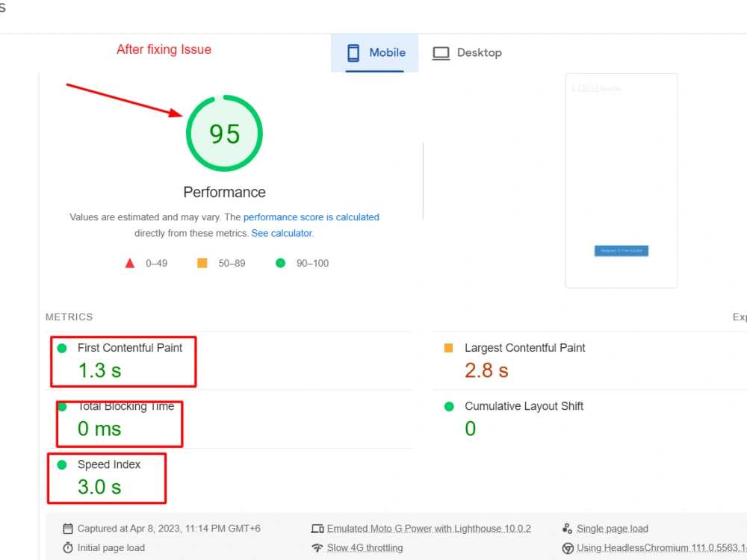Viewport: 747px width, 560px height.
Task: Click 'Captured at Apr 8, 2023, 11:14 PM GMT+6'
Action: [169, 529]
